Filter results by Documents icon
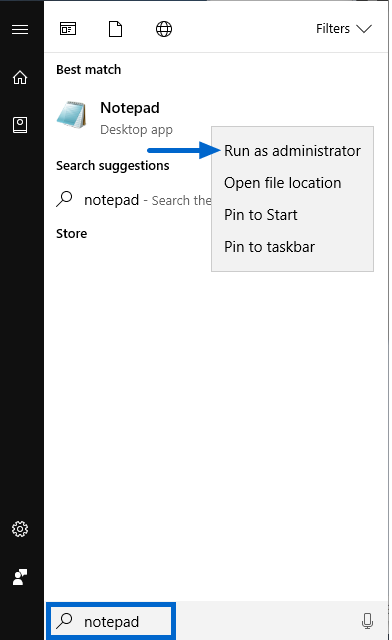This screenshot has height=640, width=392. [116, 29]
